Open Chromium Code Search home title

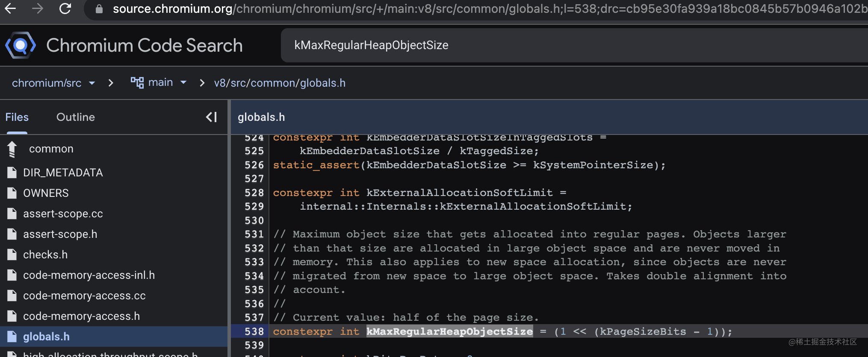click(145, 45)
